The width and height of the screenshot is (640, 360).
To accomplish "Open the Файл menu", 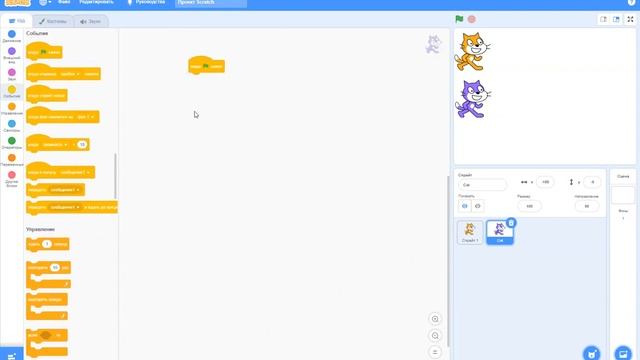I will click(x=64, y=2).
